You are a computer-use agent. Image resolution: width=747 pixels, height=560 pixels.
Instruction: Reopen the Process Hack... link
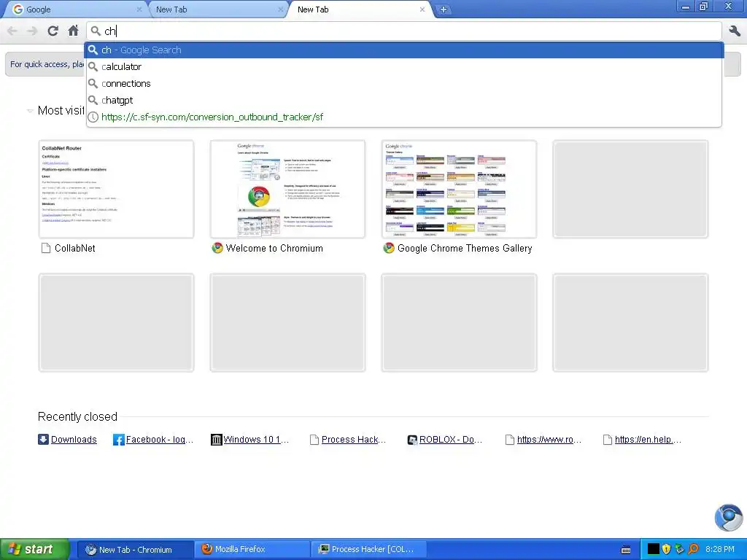354,440
